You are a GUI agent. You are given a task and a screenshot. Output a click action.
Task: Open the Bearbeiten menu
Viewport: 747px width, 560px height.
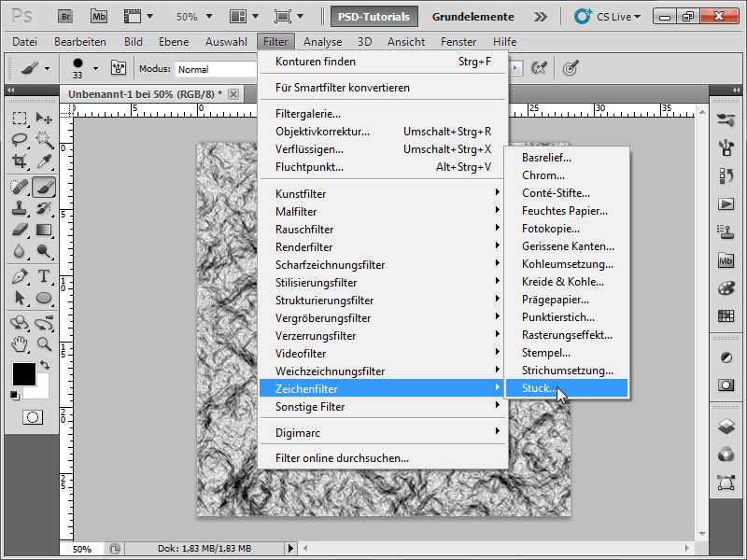pyautogui.click(x=80, y=42)
